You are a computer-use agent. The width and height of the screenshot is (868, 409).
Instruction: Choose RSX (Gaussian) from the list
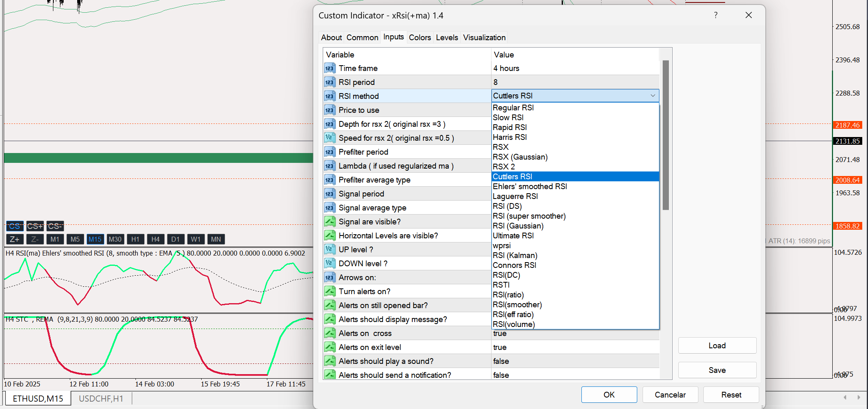coord(575,157)
